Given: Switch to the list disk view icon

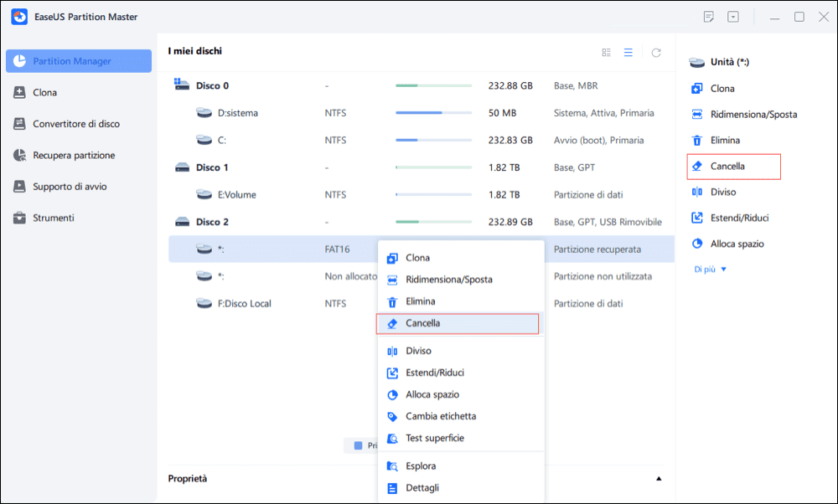Looking at the screenshot, I should tap(628, 52).
